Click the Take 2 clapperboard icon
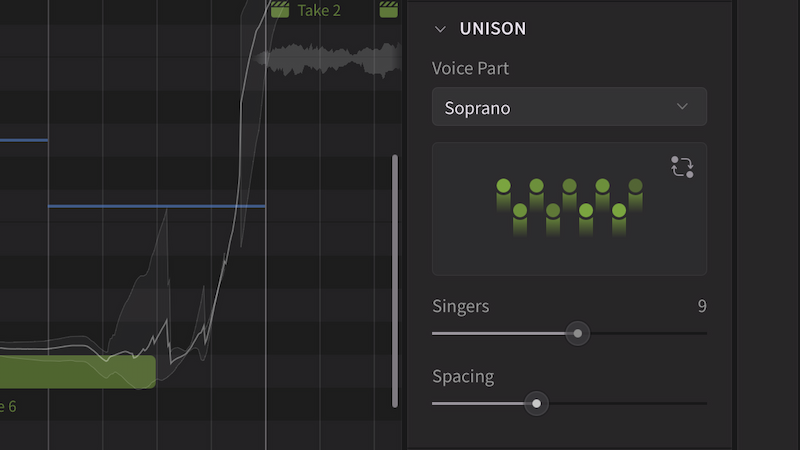This screenshot has height=450, width=800. (x=280, y=10)
